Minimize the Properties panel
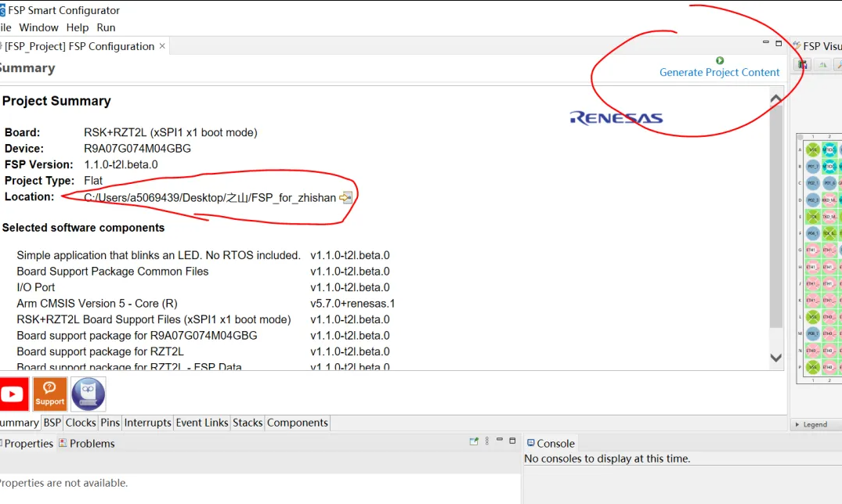This screenshot has height=504, width=842. [500, 440]
